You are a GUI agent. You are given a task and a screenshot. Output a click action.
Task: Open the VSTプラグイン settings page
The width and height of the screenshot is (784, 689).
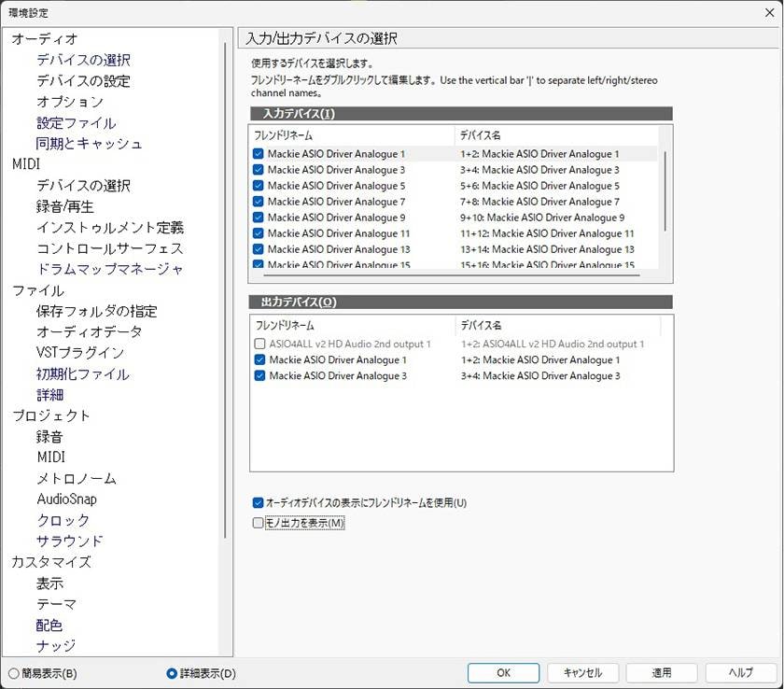point(80,353)
